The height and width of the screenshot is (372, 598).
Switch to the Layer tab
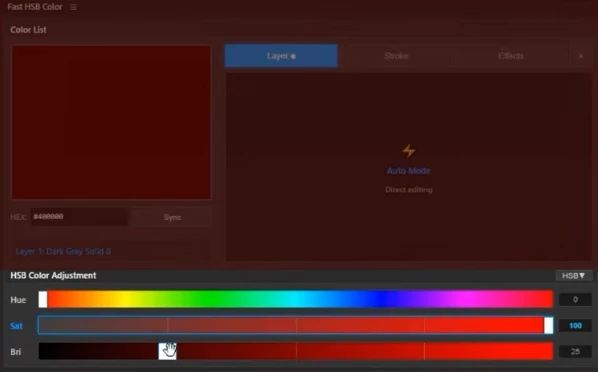(x=281, y=56)
